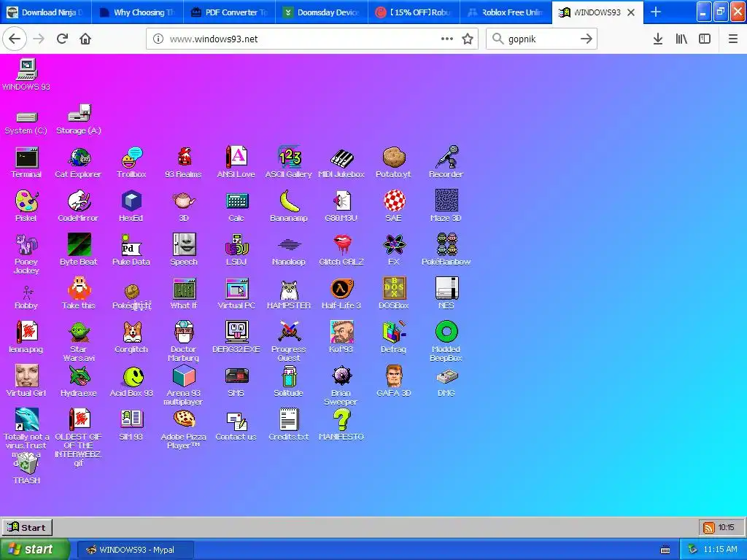Switch to PDF Converter browser tab
Viewport: 747px width, 560px height.
pos(230,12)
